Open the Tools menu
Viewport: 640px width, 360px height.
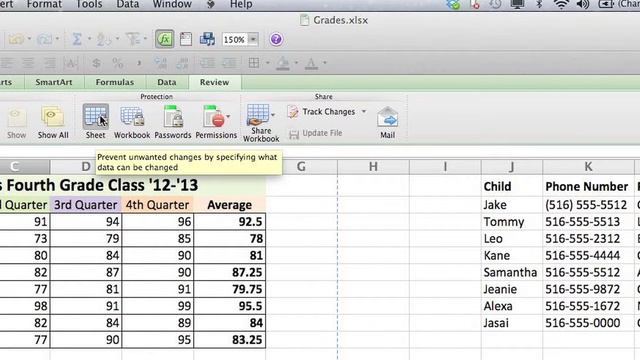coord(89,4)
